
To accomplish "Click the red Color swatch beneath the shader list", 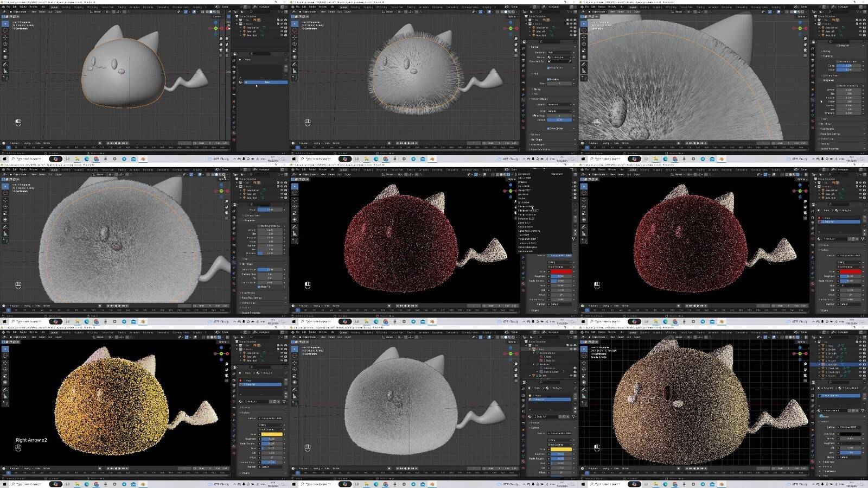I will tap(560, 271).
